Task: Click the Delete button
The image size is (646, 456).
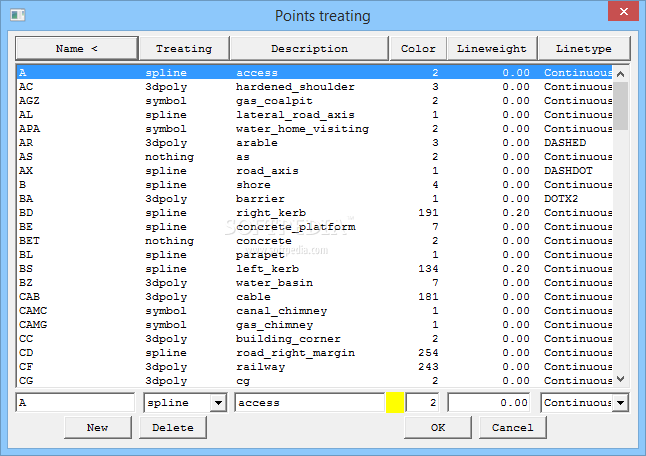Action: [173, 428]
